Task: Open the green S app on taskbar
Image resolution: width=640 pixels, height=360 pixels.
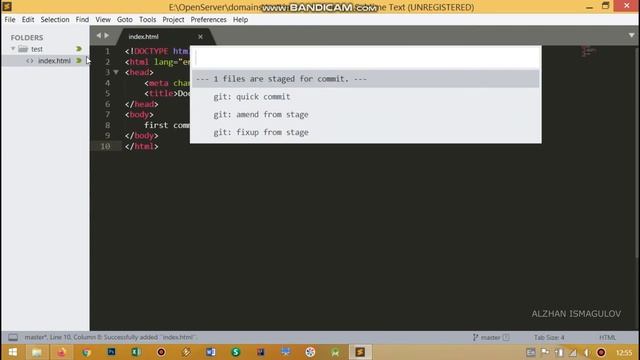Action: click(x=236, y=352)
